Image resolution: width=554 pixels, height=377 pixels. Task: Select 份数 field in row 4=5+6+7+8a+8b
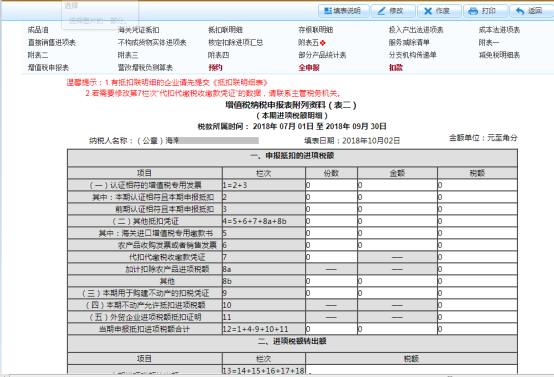click(x=331, y=221)
